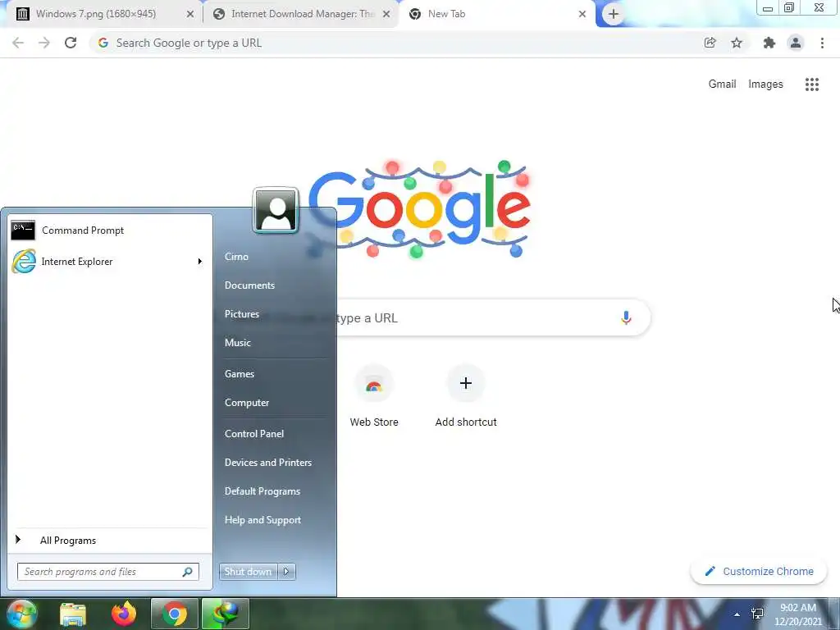Click the Chrome taskbar icon
This screenshot has width=840, height=630.
coord(174,614)
